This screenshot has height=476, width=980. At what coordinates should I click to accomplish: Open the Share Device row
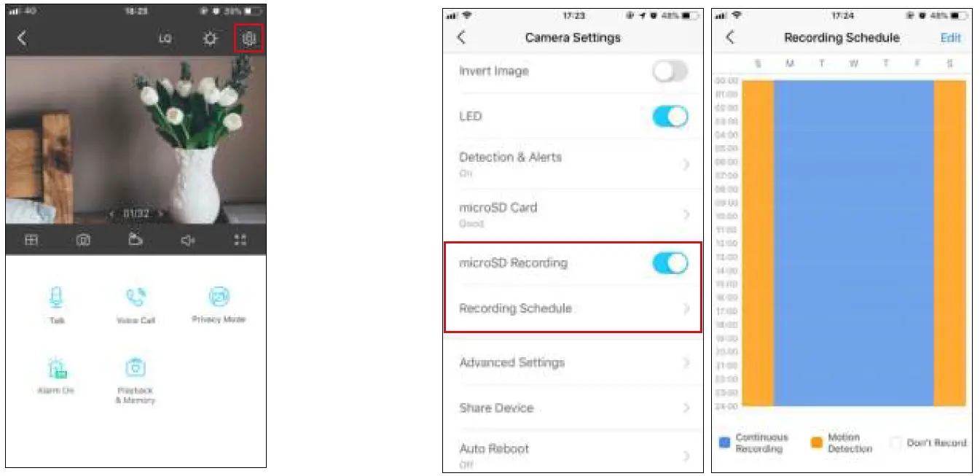tap(573, 407)
